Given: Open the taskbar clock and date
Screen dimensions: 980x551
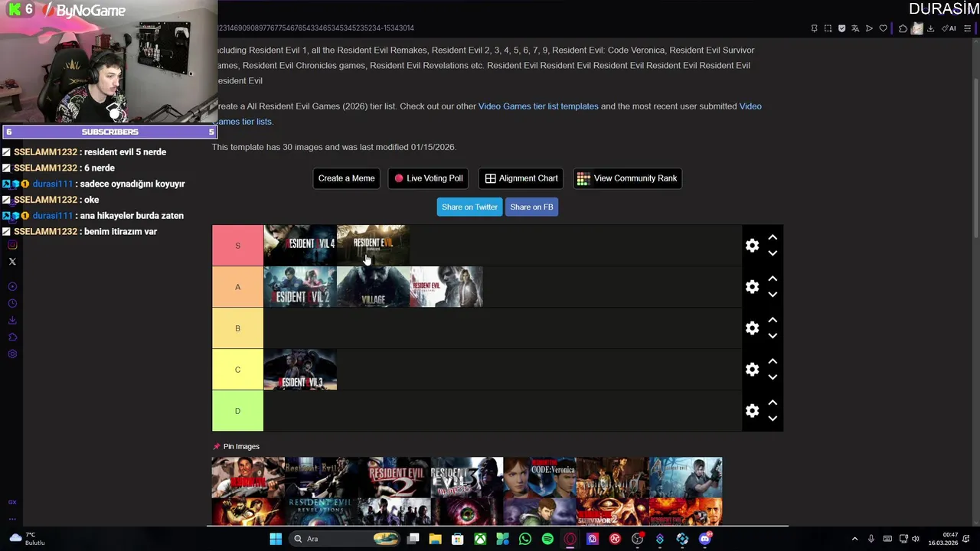Looking at the screenshot, I should coord(943,539).
